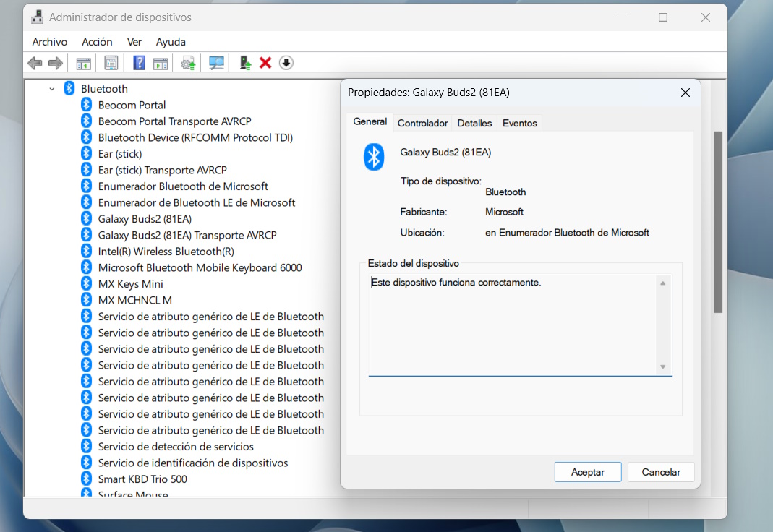Click the status box scroll up arrow

click(x=662, y=283)
